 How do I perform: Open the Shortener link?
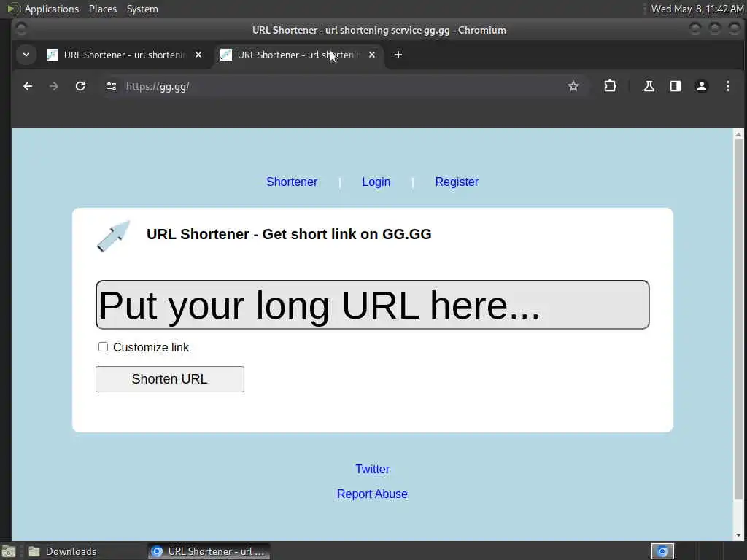coord(292,182)
